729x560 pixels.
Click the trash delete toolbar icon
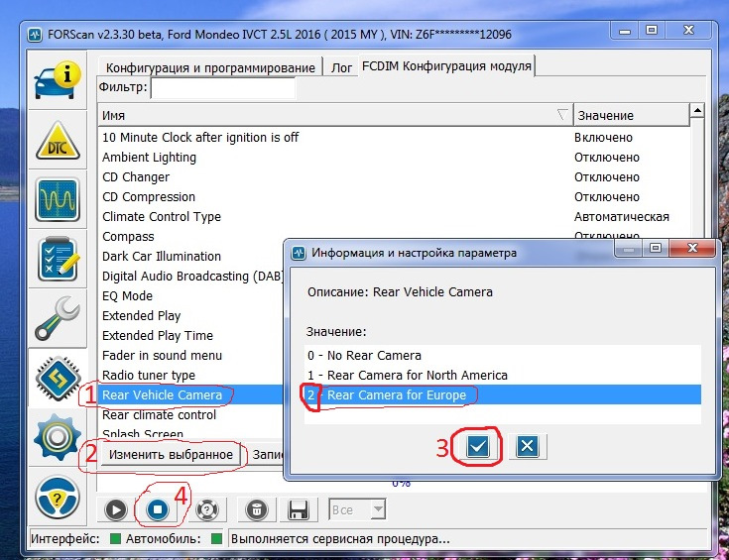coord(257,509)
